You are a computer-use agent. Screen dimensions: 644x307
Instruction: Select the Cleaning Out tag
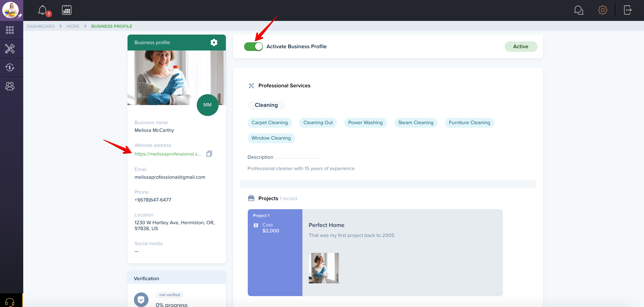(318, 123)
